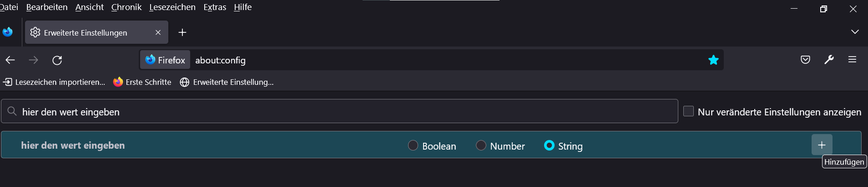Image resolution: width=868 pixels, height=187 pixels.
Task: Enable 'Nur veränderte Einstellungen anzeigen' checkbox
Action: coord(688,111)
